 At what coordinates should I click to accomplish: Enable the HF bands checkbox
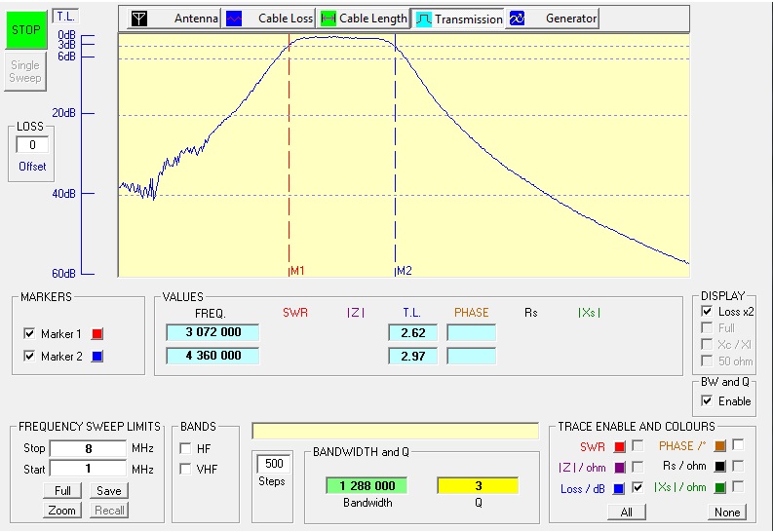pos(185,448)
